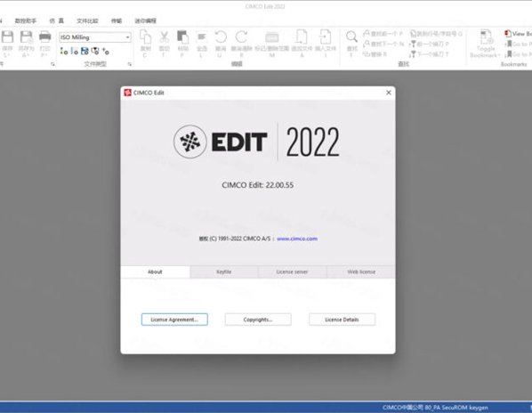532x413 pixels.
Task: Switch to the License server tab
Action: pos(292,271)
